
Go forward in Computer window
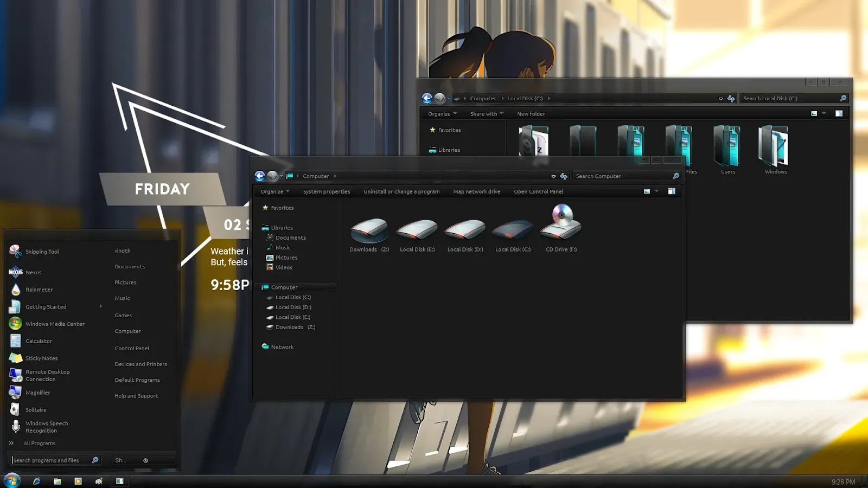272,176
